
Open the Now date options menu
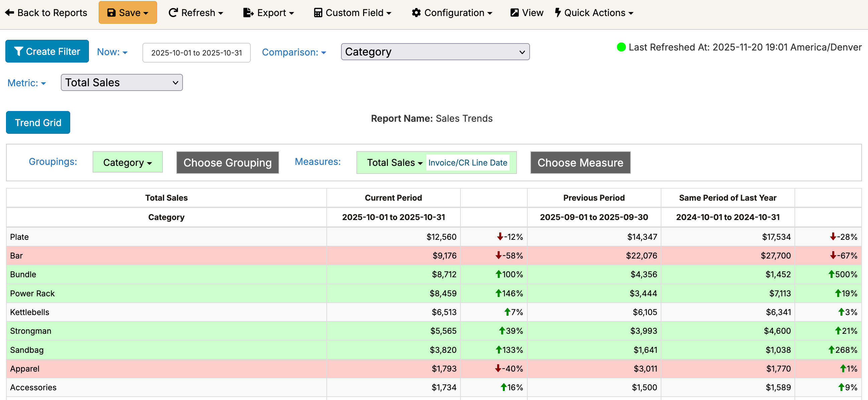point(112,52)
